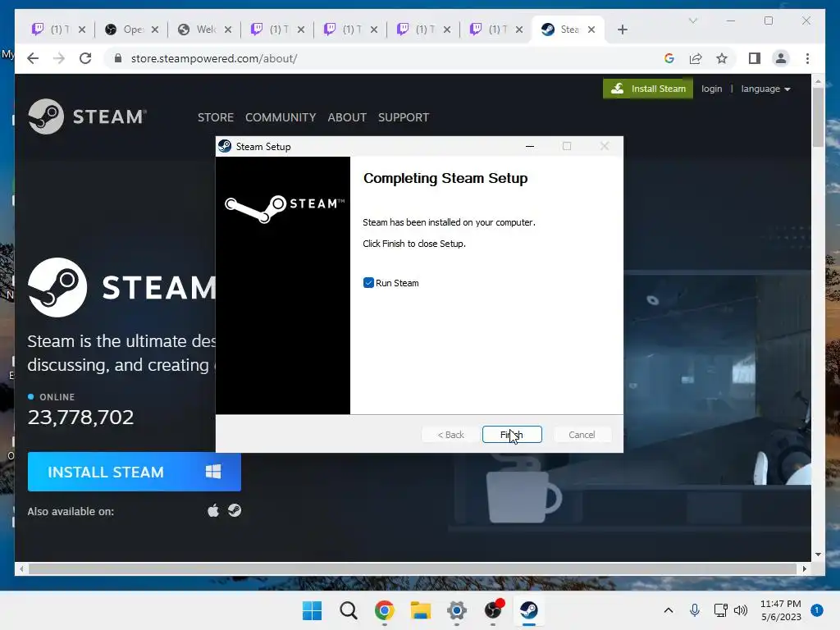Bookmark this page with star icon
This screenshot has height=630, width=840.
coord(722,58)
